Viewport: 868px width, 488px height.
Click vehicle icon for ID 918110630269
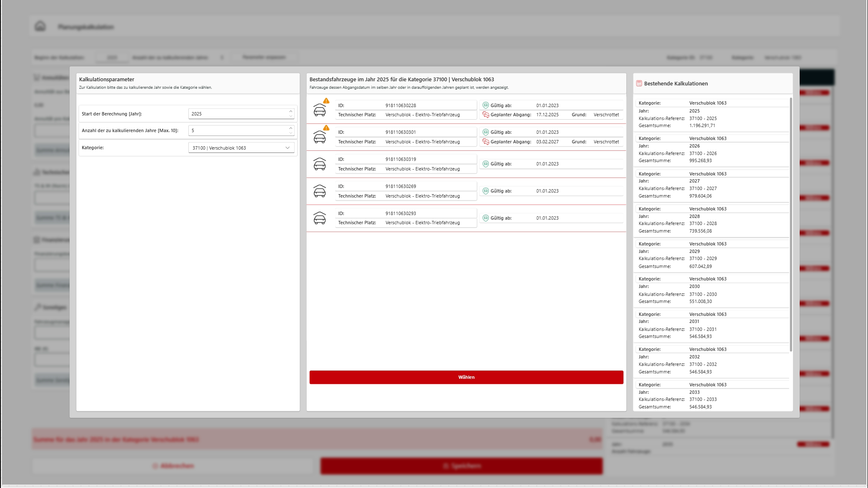point(319,191)
